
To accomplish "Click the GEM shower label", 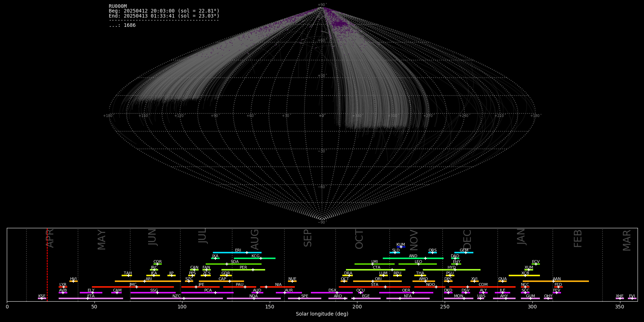I will (x=464, y=250).
